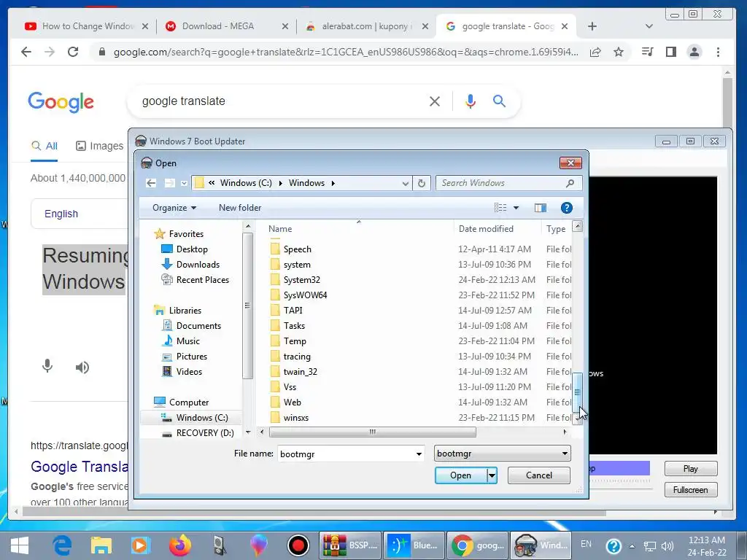747x560 pixels.
Task: Click the back arrow in Open dialog
Action: pyautogui.click(x=151, y=183)
